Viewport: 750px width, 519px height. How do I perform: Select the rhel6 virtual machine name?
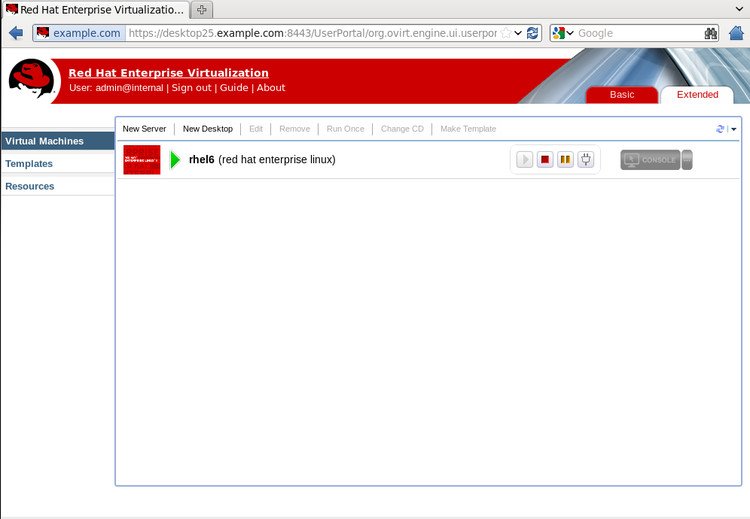(201, 159)
